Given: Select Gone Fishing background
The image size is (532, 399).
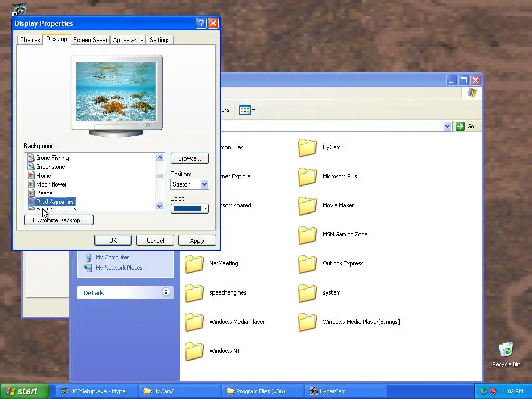Looking at the screenshot, I should pyautogui.click(x=52, y=158).
